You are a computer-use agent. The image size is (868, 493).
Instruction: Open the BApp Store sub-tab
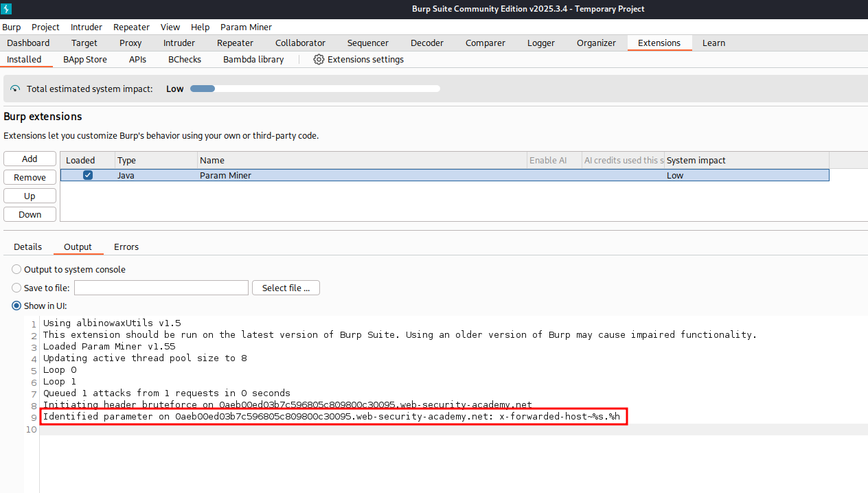[x=85, y=60]
